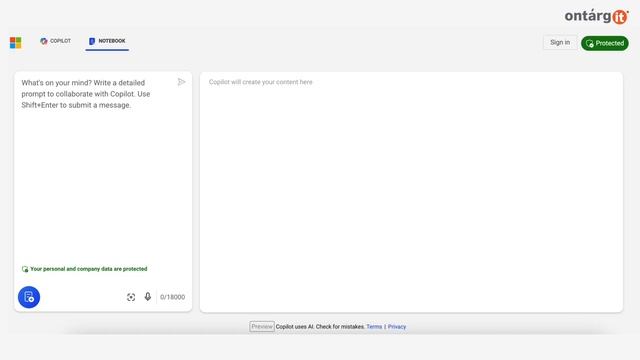The width and height of the screenshot is (640, 360).
Task: Click 'Your personal and company data are protected'
Action: [89, 269]
